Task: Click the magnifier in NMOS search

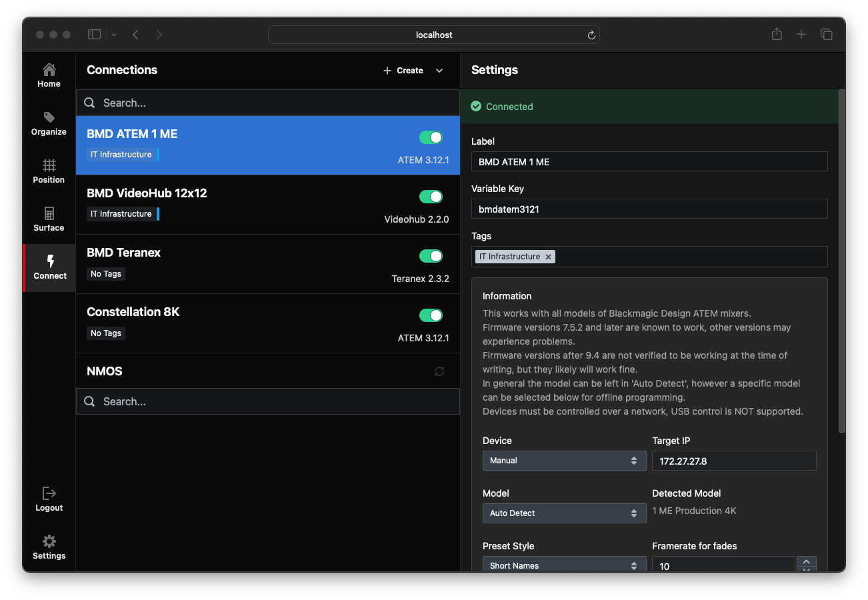Action: (x=89, y=401)
